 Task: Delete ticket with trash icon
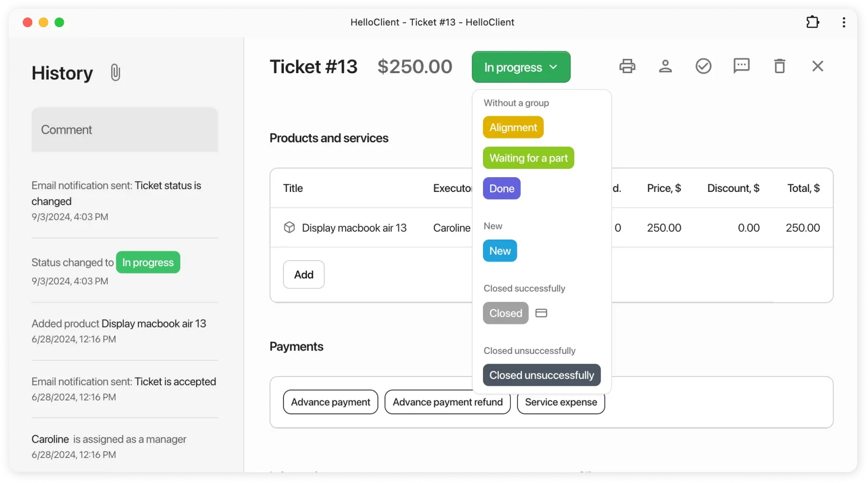(x=780, y=66)
